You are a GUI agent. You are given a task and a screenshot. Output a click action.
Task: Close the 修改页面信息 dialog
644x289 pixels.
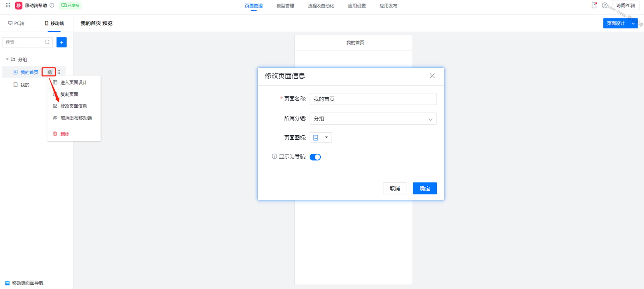432,76
